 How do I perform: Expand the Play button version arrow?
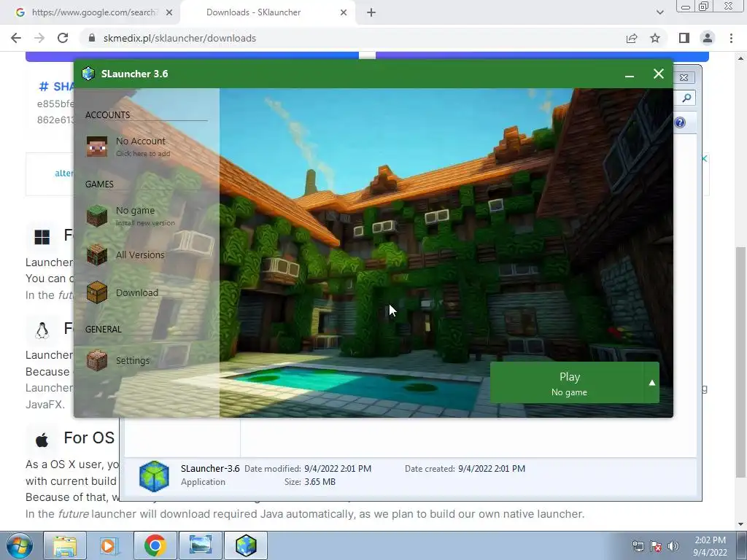click(651, 383)
